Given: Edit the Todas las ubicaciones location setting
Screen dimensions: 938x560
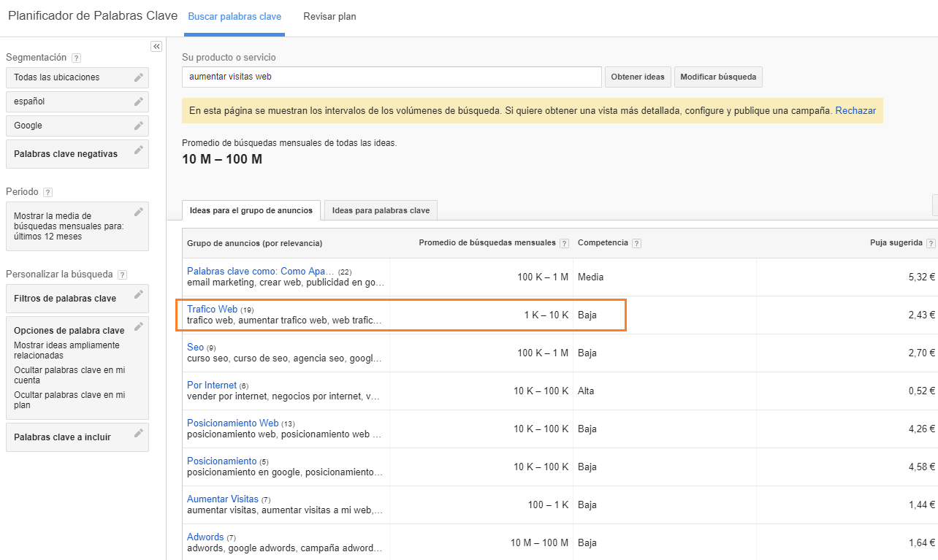Looking at the screenshot, I should pos(139,77).
